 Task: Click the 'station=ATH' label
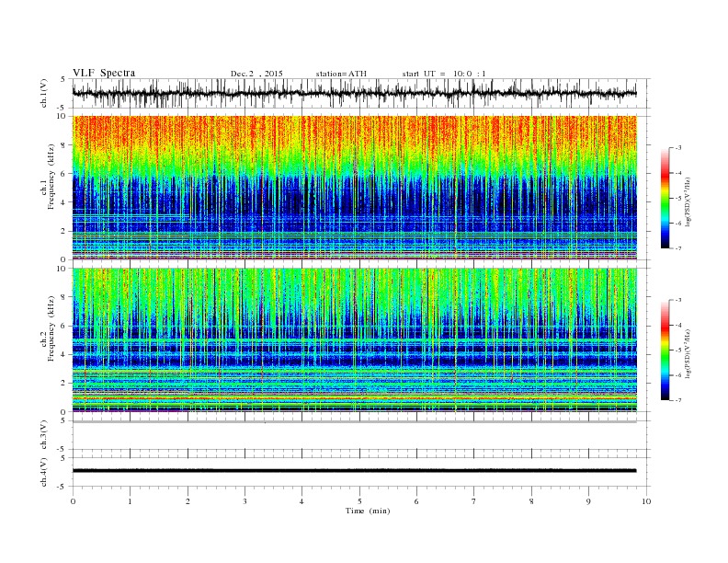pyautogui.click(x=341, y=74)
